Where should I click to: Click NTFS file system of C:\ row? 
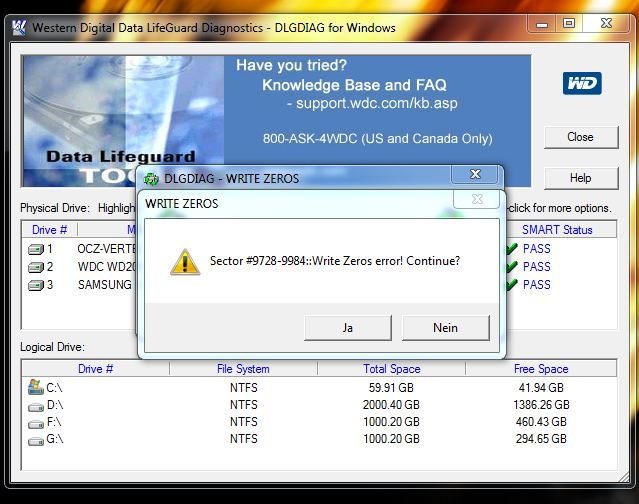point(244,387)
